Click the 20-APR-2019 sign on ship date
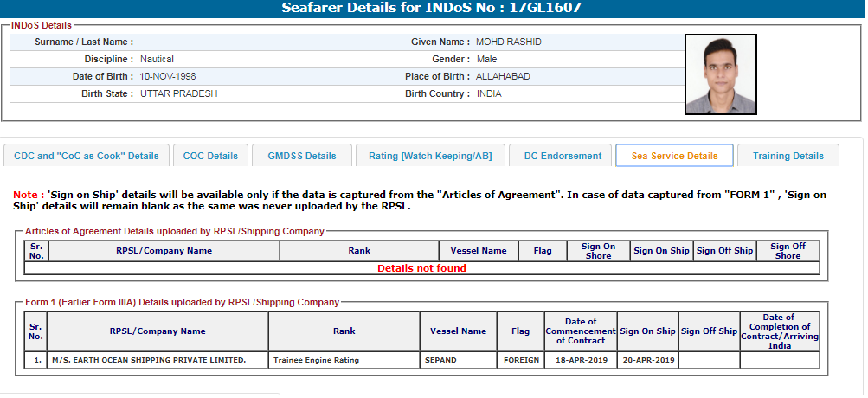The width and height of the screenshot is (868, 398). coord(647,360)
